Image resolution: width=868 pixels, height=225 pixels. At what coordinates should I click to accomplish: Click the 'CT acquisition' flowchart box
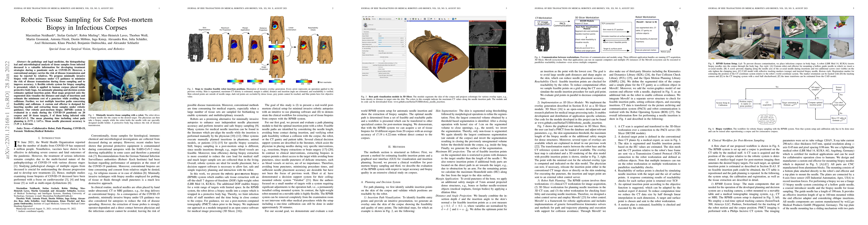tap(767, 104)
